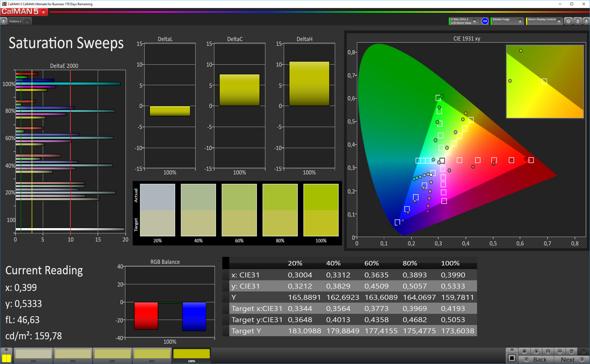Click the stop measurement icon

point(525,351)
